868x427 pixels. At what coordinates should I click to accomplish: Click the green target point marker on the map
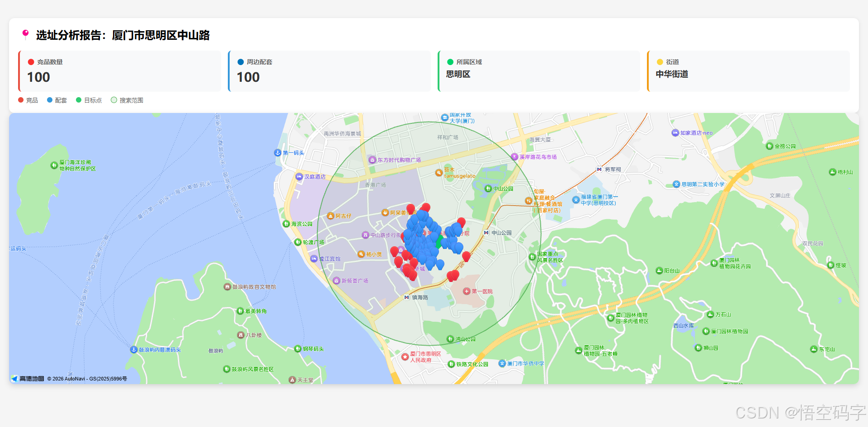pyautogui.click(x=439, y=241)
